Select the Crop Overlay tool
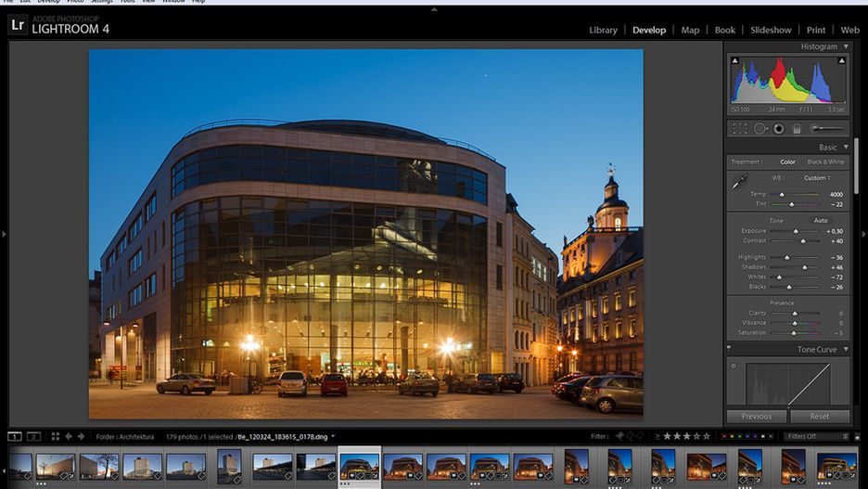This screenshot has width=868, height=489. point(739,129)
